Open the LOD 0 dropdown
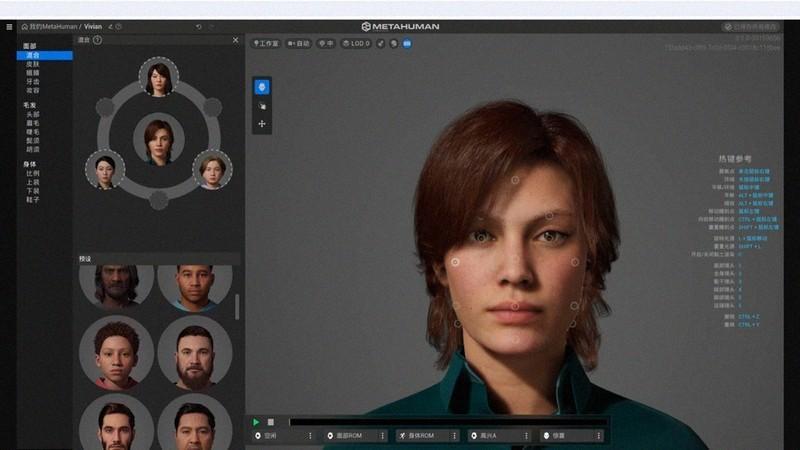Screen dimensions: 800x450 (x=356, y=44)
